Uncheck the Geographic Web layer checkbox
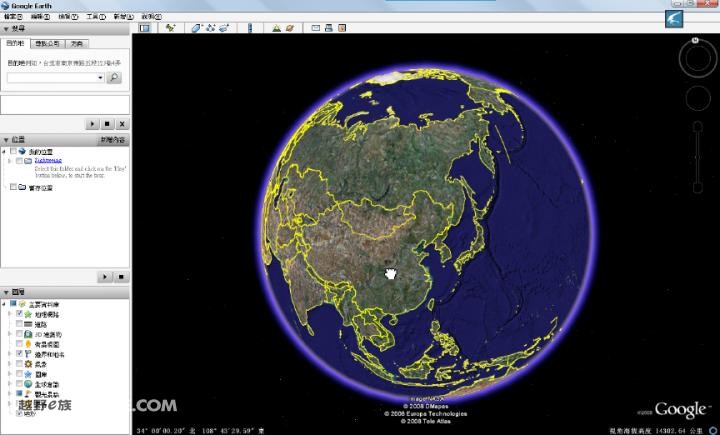The width and height of the screenshot is (720, 435). pyautogui.click(x=19, y=314)
